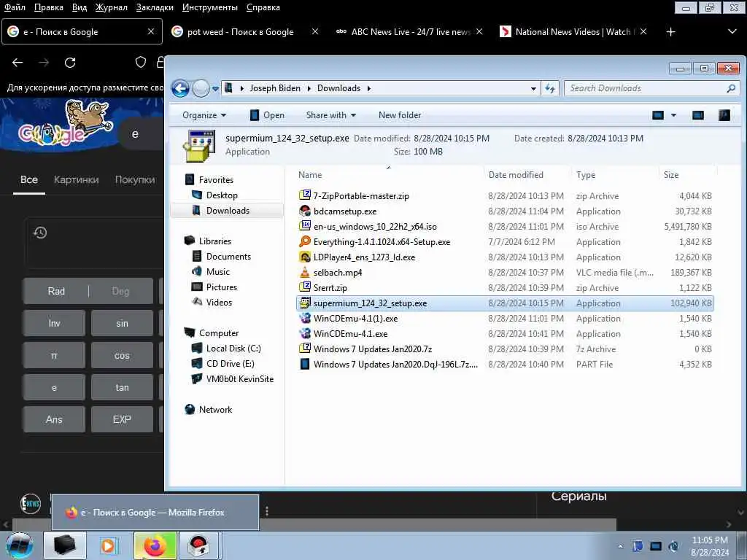Click the magnifier icon in Search Downloads
The image size is (747, 560).
pos(731,88)
